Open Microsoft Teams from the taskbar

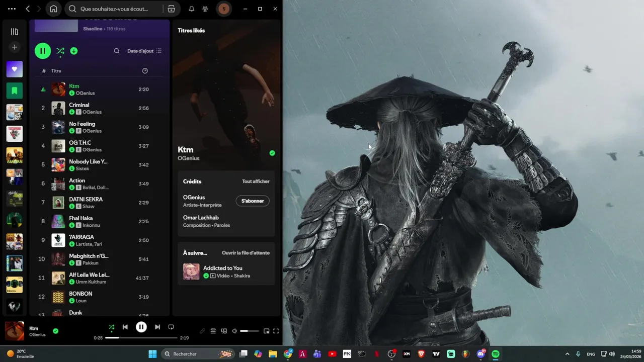[317, 354]
